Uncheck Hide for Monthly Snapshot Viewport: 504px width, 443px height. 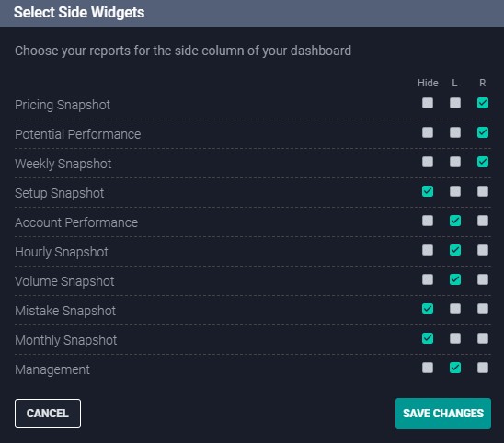coord(428,338)
